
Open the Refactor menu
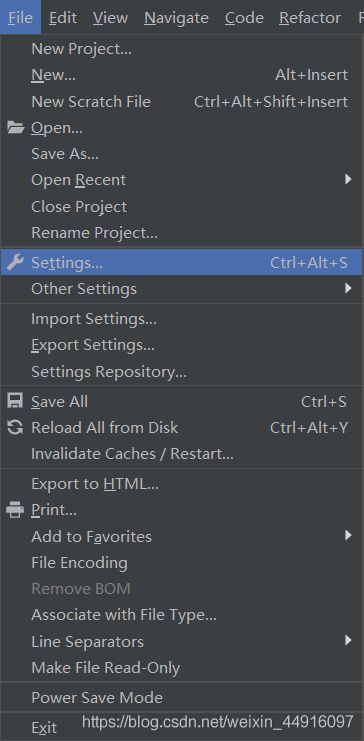[x=310, y=17]
